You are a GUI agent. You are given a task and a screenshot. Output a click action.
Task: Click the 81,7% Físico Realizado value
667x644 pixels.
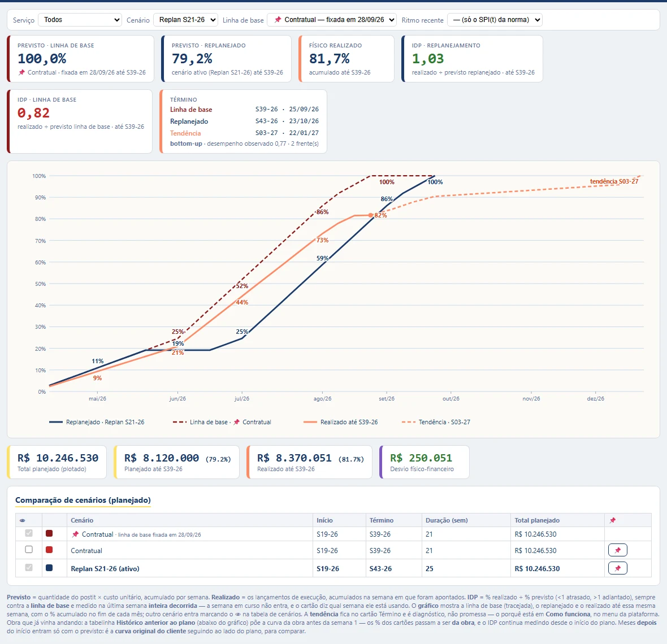329,59
